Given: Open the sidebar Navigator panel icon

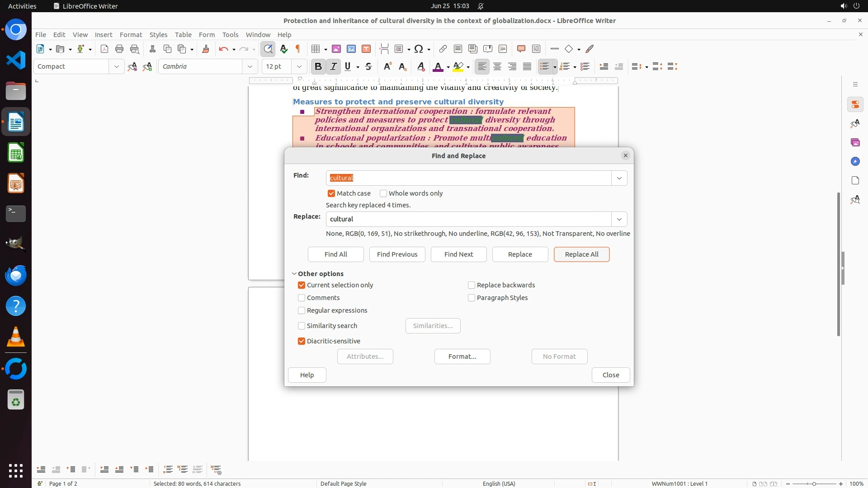Looking at the screenshot, I should 855,161.
